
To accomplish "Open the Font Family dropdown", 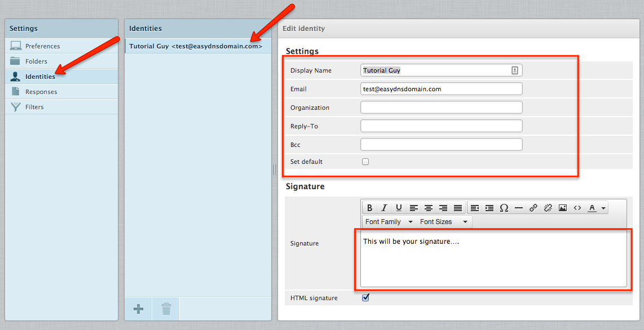I will [389, 222].
